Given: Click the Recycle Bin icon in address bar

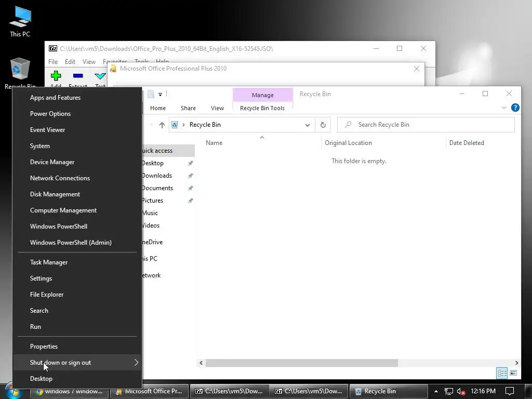Looking at the screenshot, I should (175, 125).
